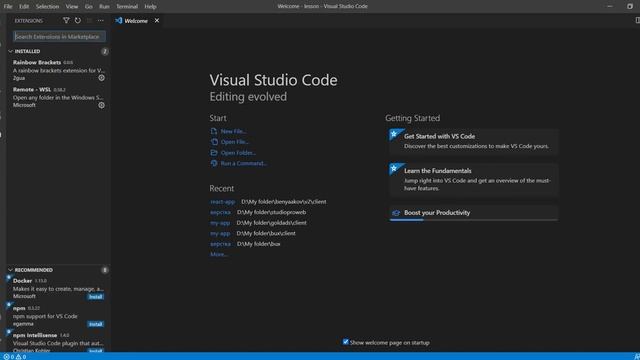Select the npm Intellisense extension name
Image resolution: width=640 pixels, height=360 pixels.
(x=35, y=335)
